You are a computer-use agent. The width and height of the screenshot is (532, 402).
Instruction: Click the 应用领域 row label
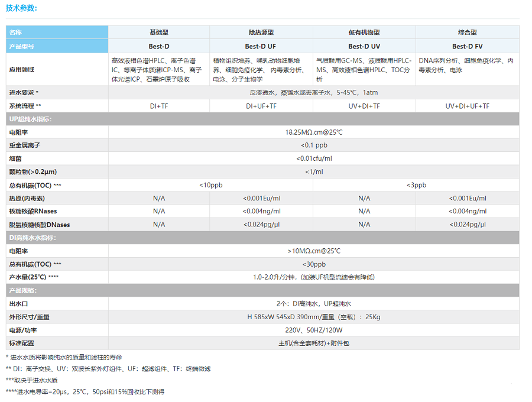pyautogui.click(x=22, y=70)
